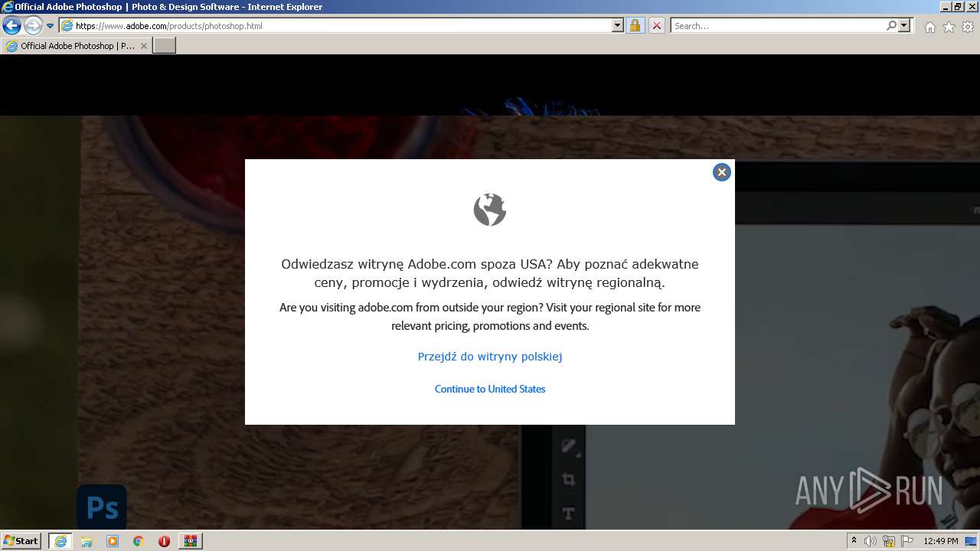Open the Windows Start menu
Image resolution: width=980 pixels, height=551 pixels.
[x=21, y=541]
